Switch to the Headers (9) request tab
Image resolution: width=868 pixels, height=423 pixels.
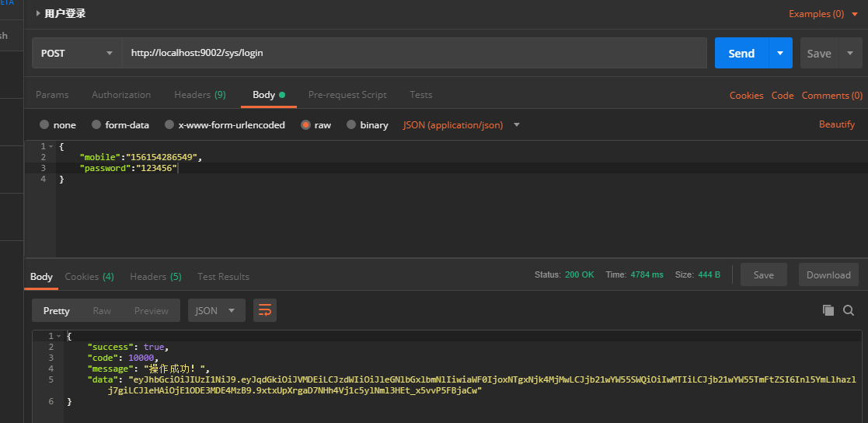tap(200, 95)
